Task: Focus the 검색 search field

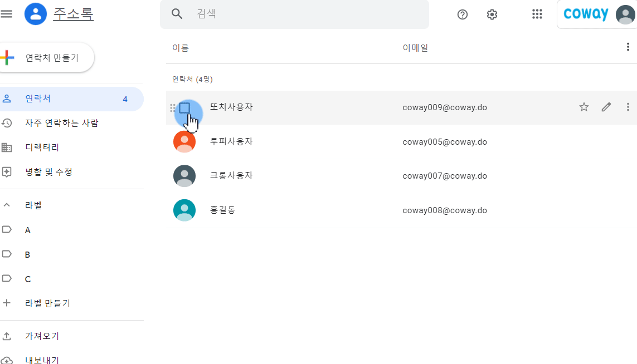Action: pyautogui.click(x=294, y=14)
